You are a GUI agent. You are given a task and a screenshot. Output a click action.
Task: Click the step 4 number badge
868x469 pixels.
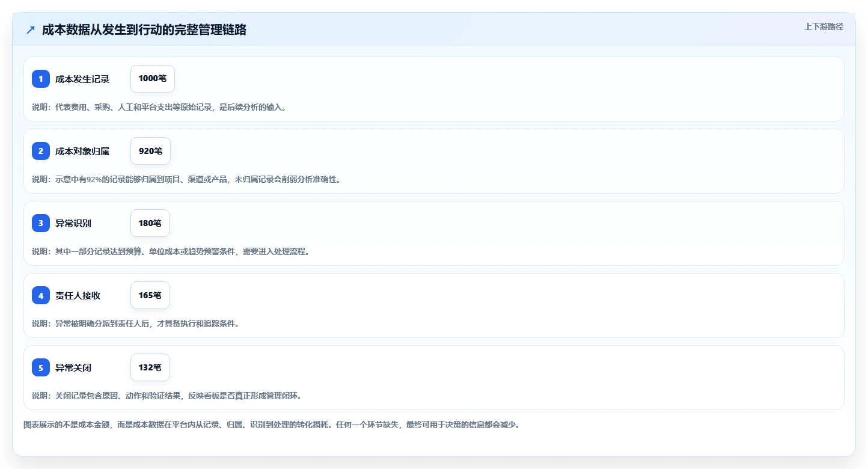point(41,295)
